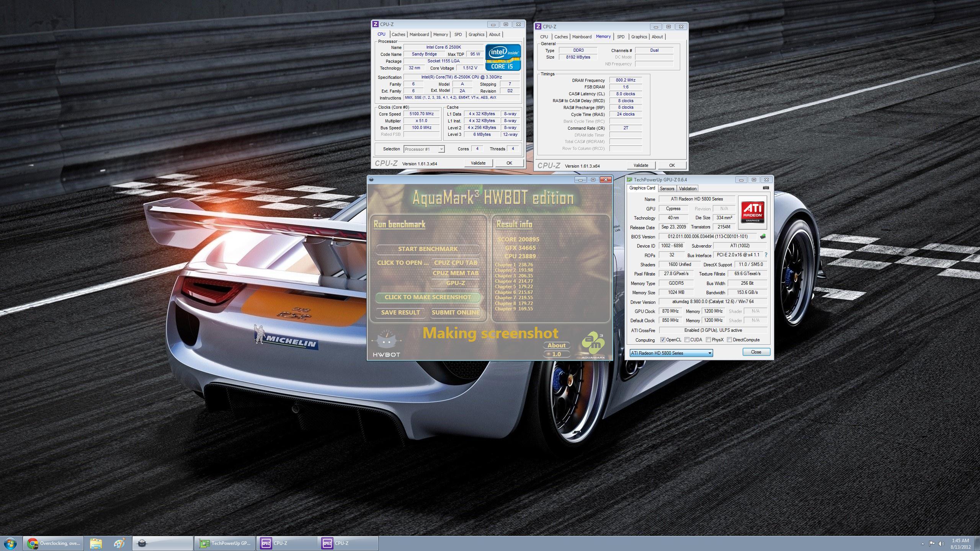Switch to second CPU-Z taskbar item

[348, 543]
